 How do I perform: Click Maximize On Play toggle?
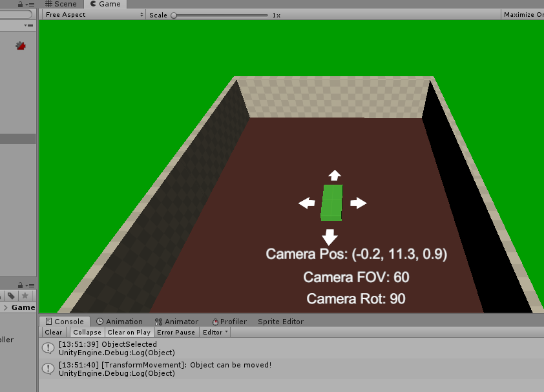click(x=523, y=15)
